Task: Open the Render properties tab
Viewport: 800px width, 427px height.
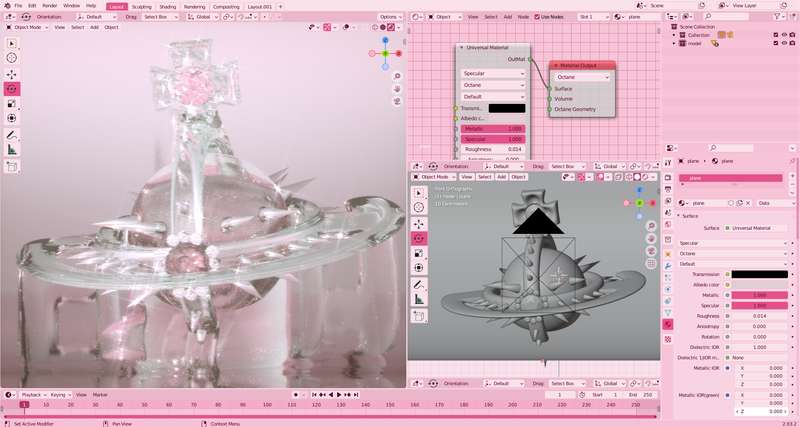Action: [668, 178]
